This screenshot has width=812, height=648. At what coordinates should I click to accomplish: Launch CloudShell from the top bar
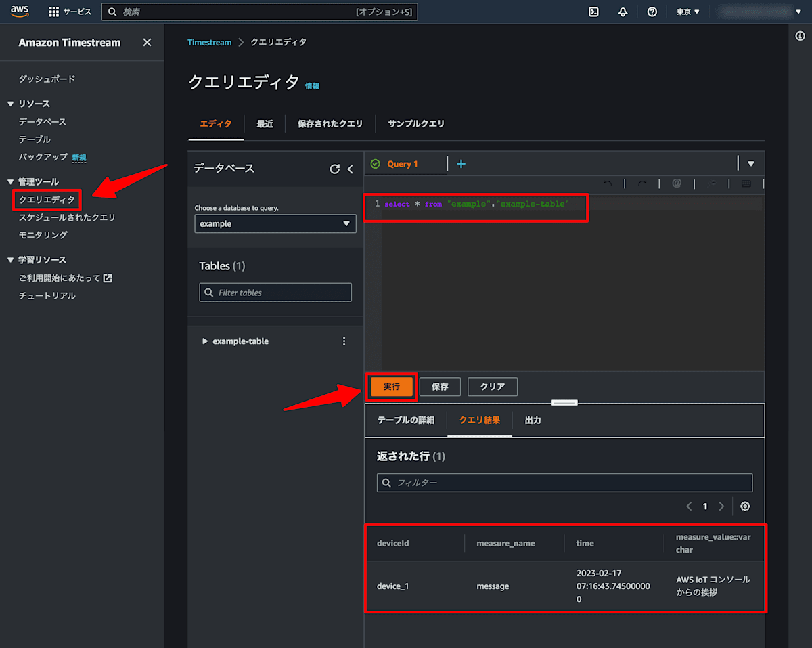tap(593, 12)
